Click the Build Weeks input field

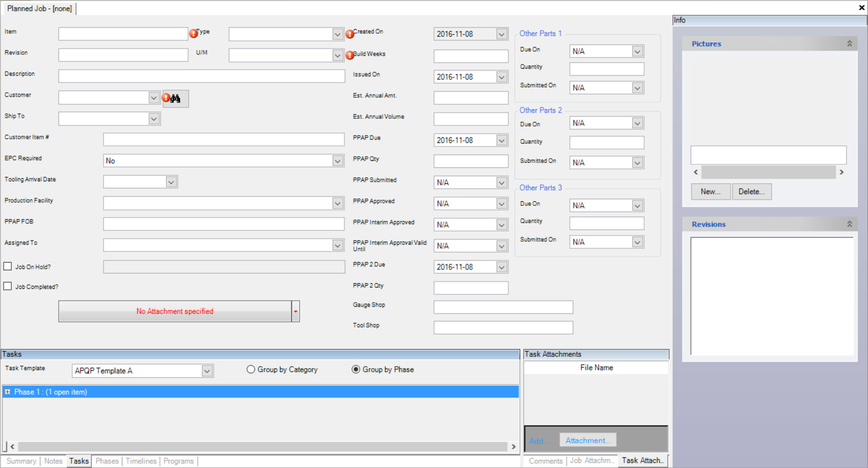pyautogui.click(x=471, y=56)
